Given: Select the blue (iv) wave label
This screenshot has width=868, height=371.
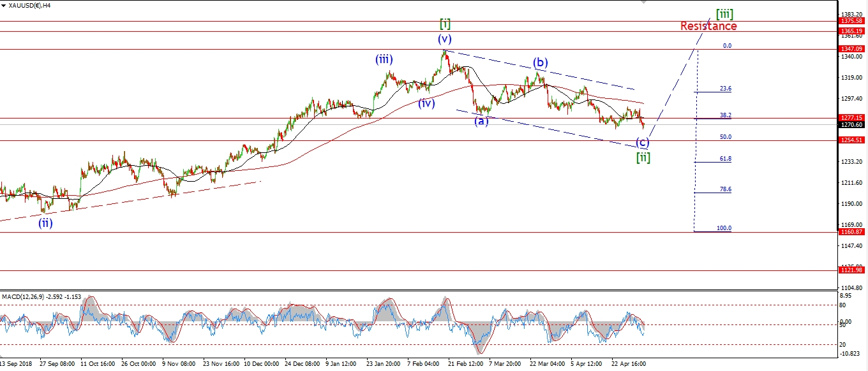Looking at the screenshot, I should coord(426,103).
